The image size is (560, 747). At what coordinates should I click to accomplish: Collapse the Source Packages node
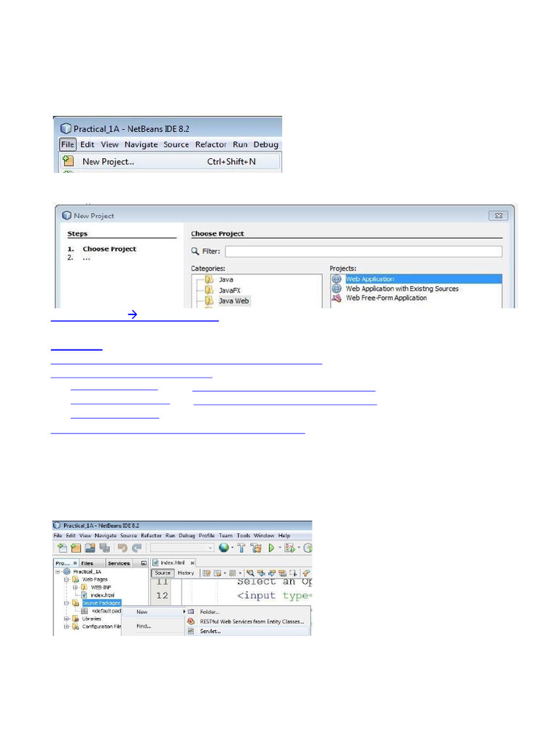tap(66, 603)
